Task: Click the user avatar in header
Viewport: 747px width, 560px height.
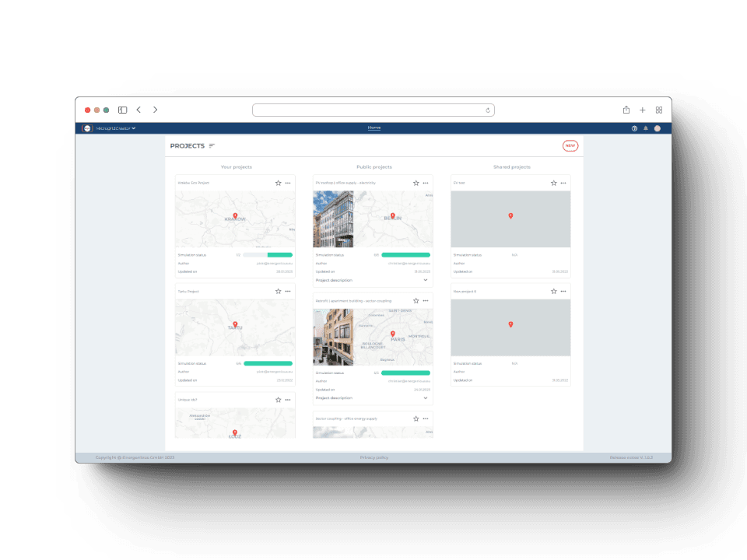Action: 658,128
